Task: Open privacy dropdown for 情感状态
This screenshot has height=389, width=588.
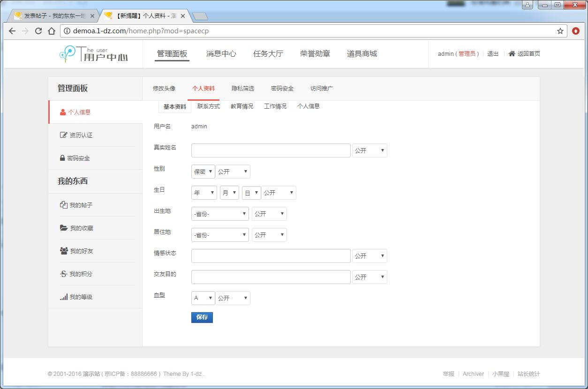Action: click(369, 256)
